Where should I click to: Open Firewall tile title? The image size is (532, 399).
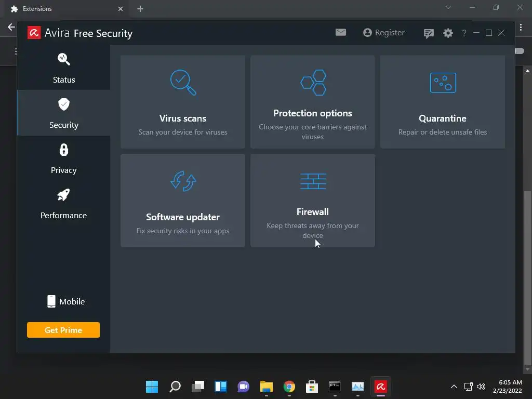313,212
